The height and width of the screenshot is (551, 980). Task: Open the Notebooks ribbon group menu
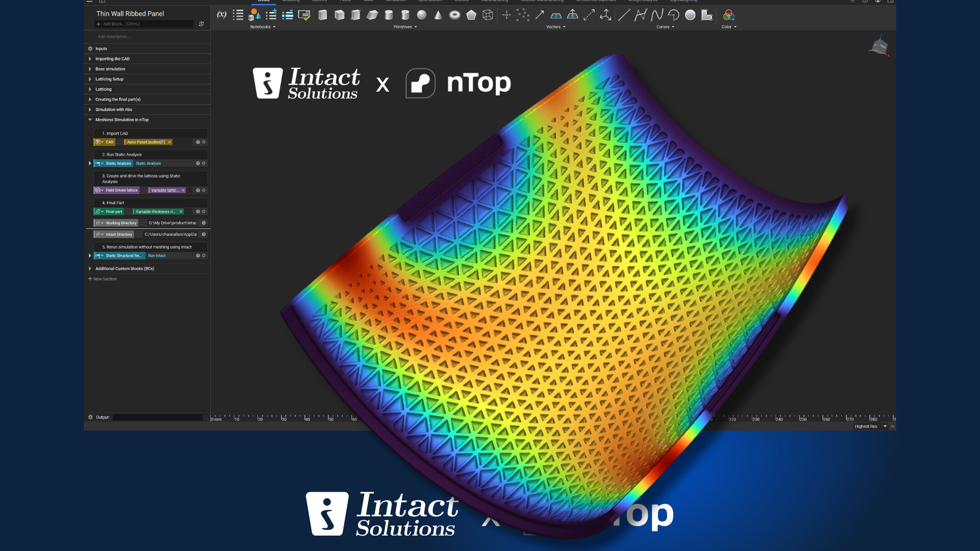point(263,27)
